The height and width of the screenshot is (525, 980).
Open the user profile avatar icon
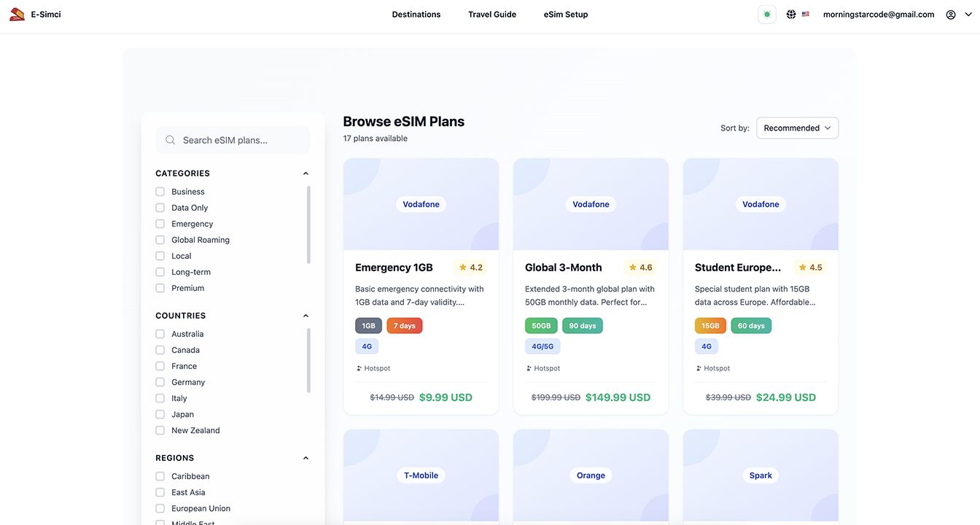(x=951, y=15)
